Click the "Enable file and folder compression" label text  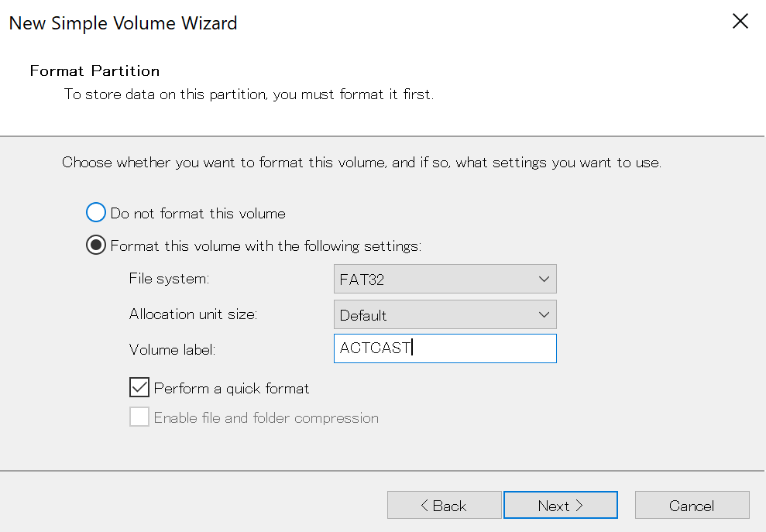pos(266,418)
